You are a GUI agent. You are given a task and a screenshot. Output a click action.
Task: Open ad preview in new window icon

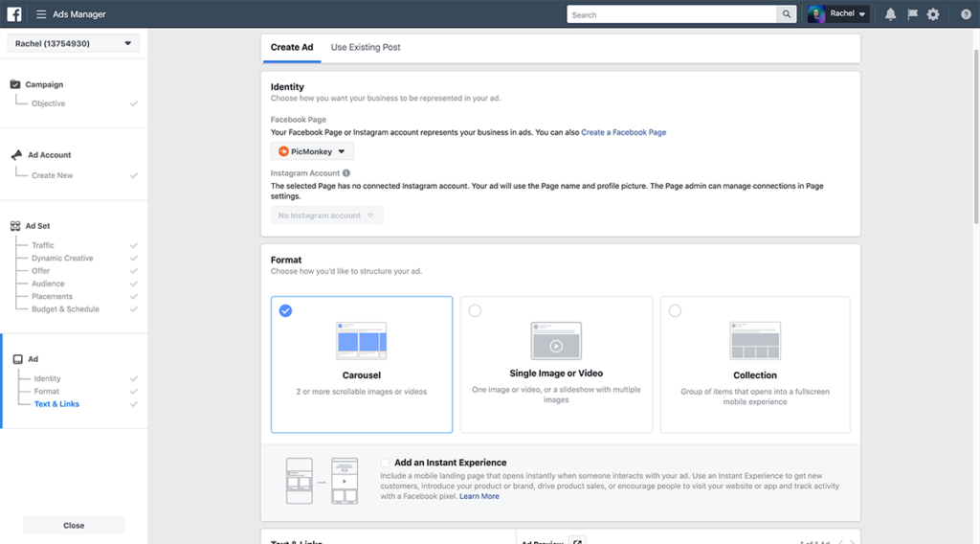coord(577,542)
